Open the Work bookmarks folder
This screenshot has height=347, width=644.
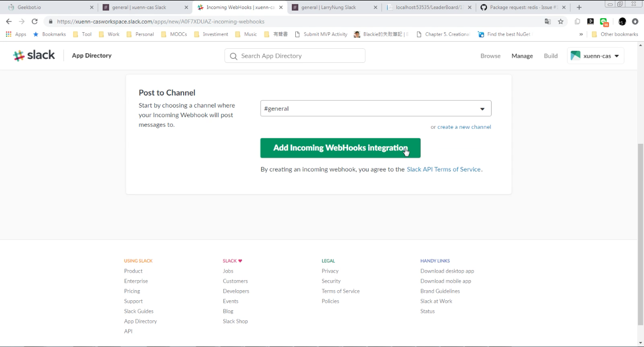point(109,34)
